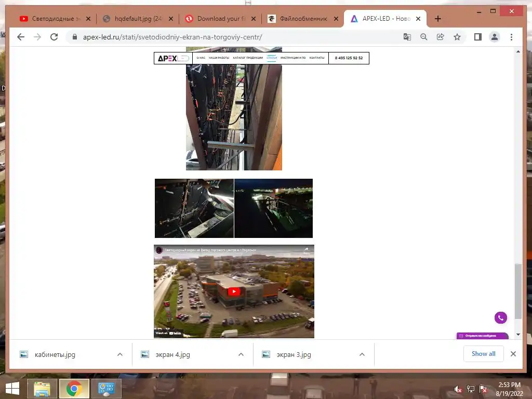Click the Chrome taskbar icon

pos(74,389)
